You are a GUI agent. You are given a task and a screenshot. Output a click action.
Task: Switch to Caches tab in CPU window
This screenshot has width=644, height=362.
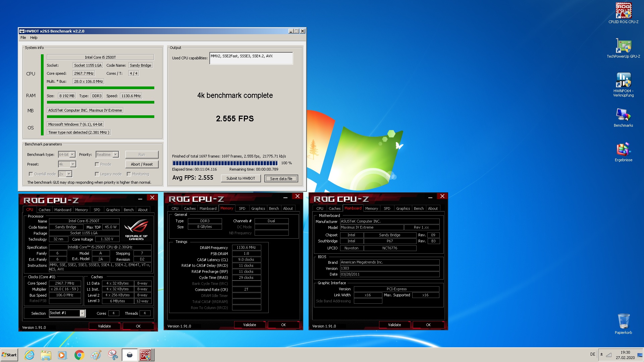coord(44,210)
